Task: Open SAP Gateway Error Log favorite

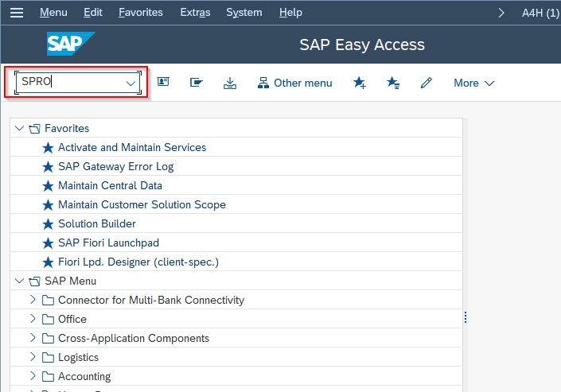Action: [x=115, y=167]
